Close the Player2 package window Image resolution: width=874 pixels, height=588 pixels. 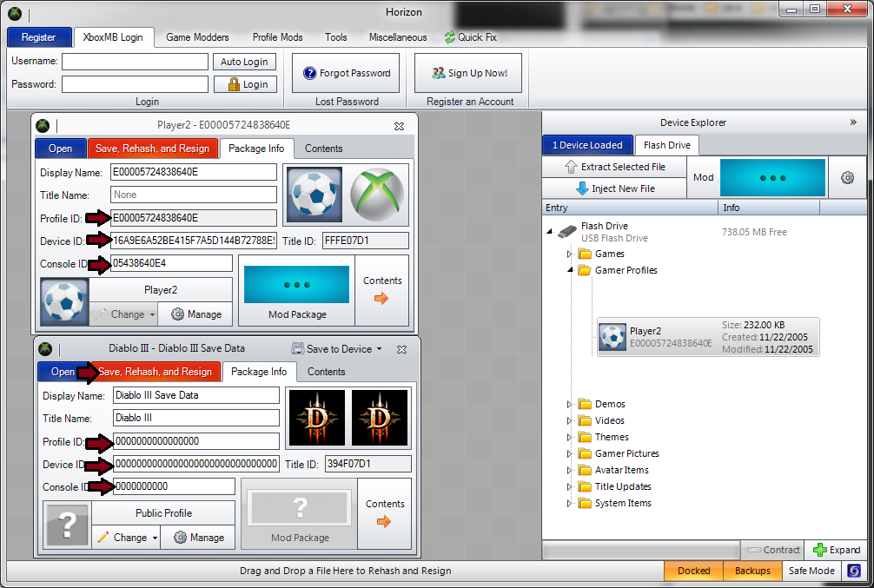pyautogui.click(x=399, y=125)
